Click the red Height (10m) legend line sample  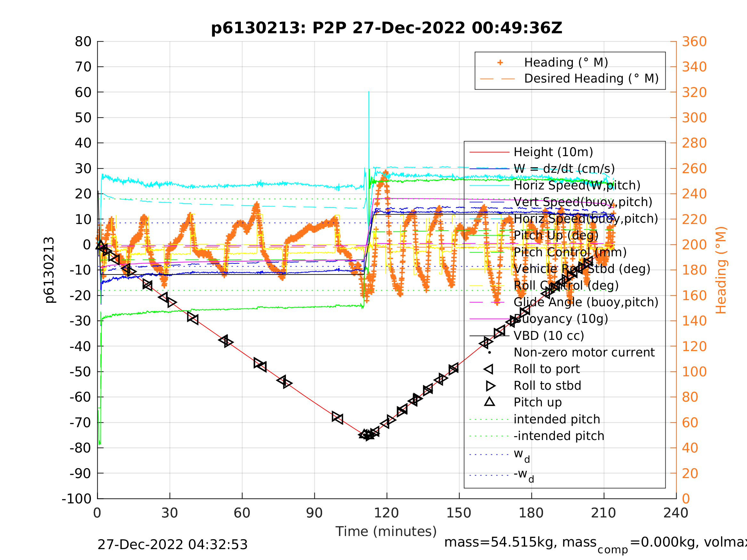click(489, 152)
